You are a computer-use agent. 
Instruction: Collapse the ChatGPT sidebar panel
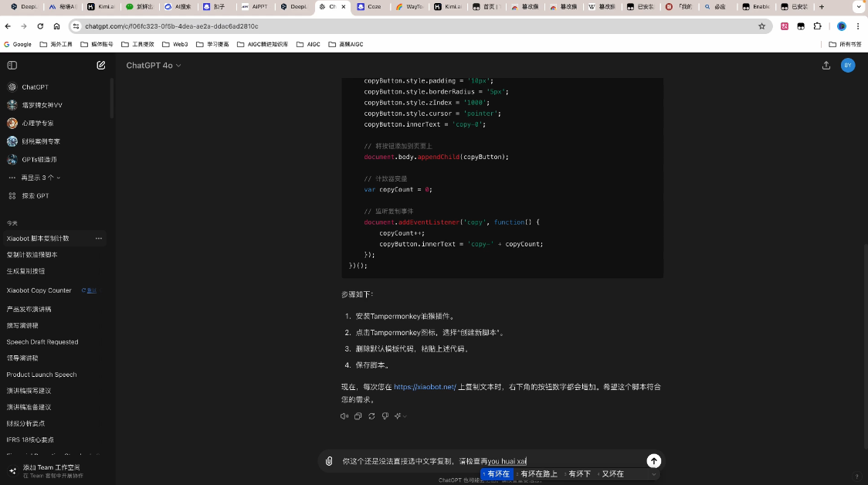(12, 66)
